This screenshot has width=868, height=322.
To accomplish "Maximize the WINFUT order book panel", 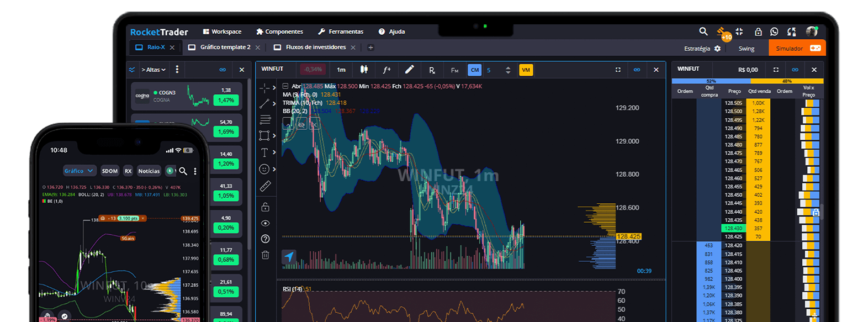I will click(x=776, y=70).
